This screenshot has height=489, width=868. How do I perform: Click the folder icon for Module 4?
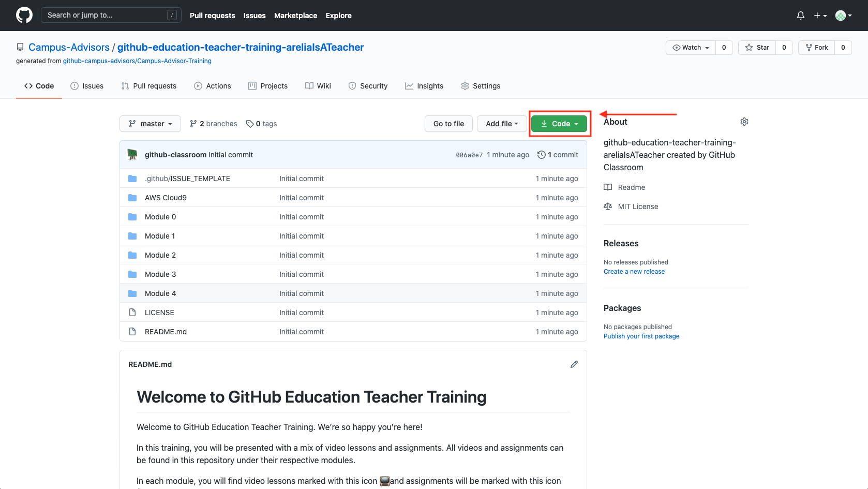(132, 293)
